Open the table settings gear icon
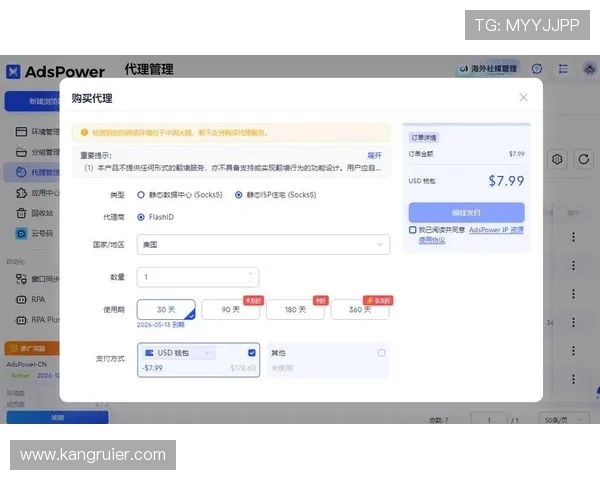This screenshot has width=600, height=480. (x=557, y=159)
